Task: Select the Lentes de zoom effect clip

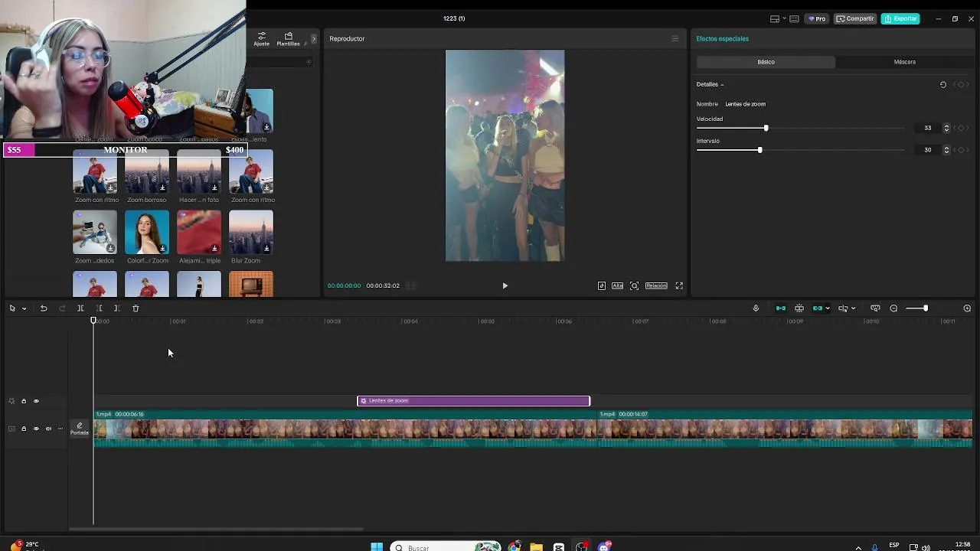Action: click(x=474, y=401)
